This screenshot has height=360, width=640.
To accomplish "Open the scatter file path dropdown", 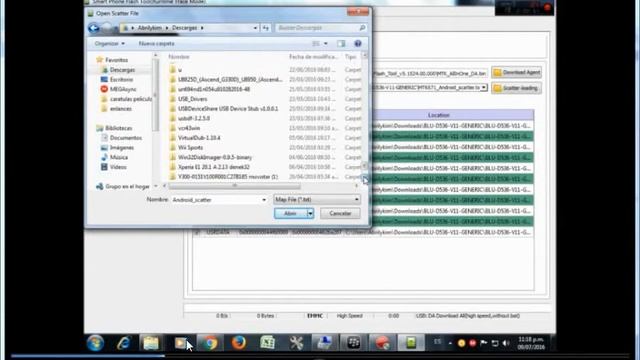I will click(x=484, y=88).
